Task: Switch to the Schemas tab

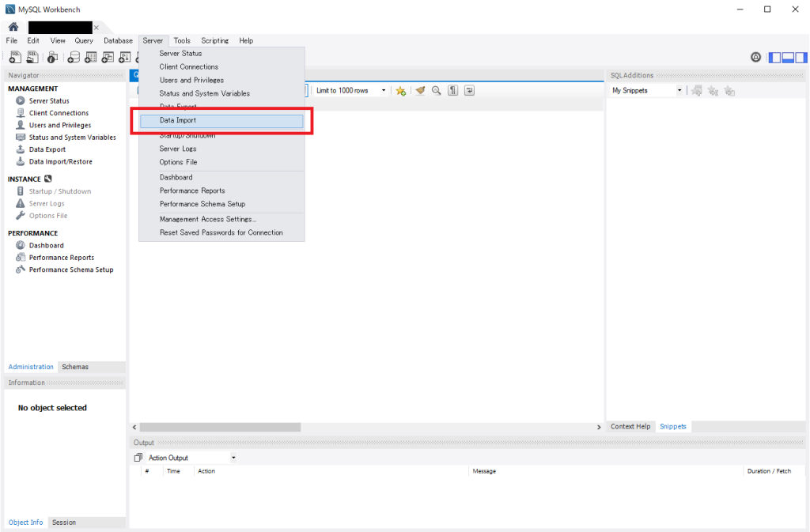Action: click(75, 366)
